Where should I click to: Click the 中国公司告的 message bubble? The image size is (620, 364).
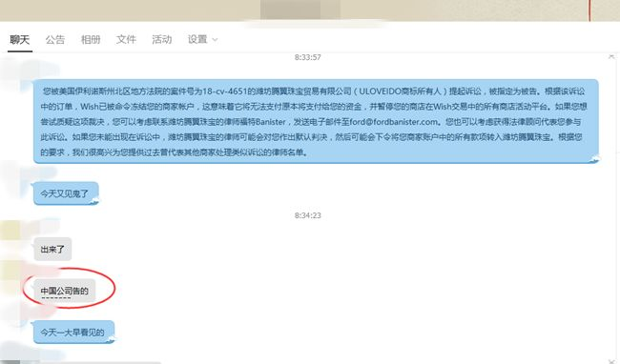65,291
